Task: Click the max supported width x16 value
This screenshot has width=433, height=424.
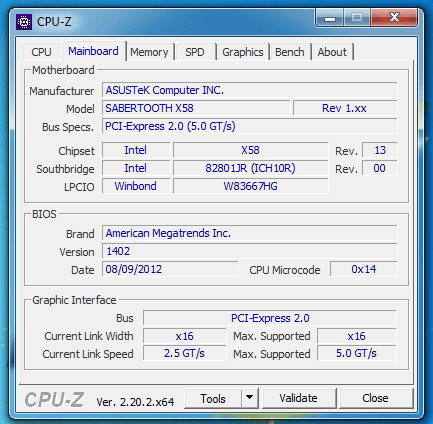Action: coord(357,336)
